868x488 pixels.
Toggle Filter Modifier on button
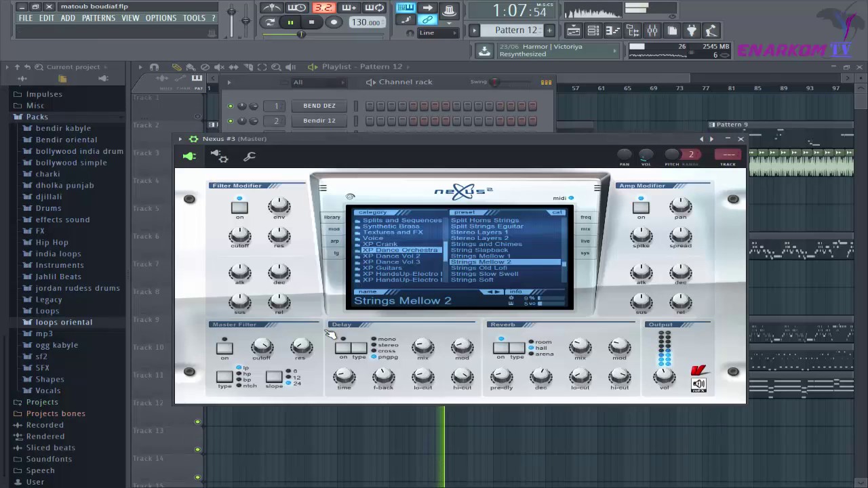[x=239, y=207]
